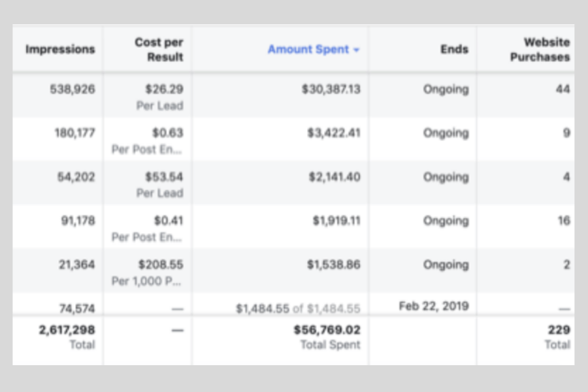Select Website Purchases column header
The width and height of the screenshot is (588, 392).
(540, 50)
